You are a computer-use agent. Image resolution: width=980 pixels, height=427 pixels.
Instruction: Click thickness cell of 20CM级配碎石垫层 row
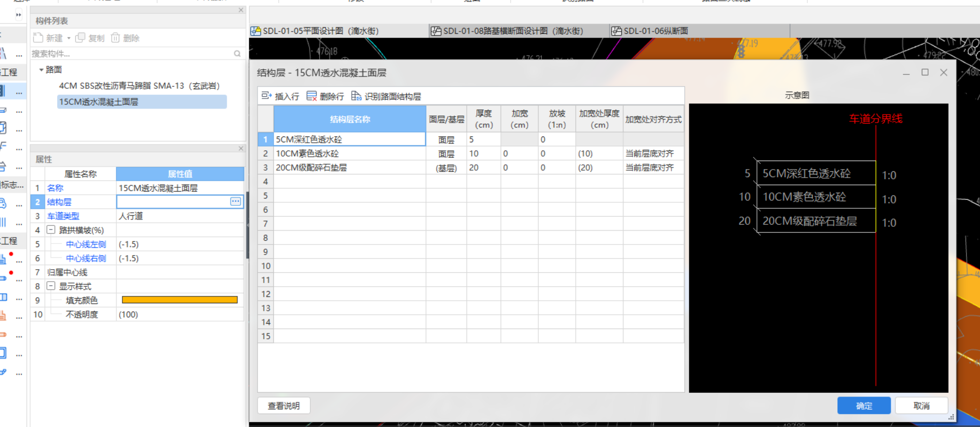tap(484, 167)
